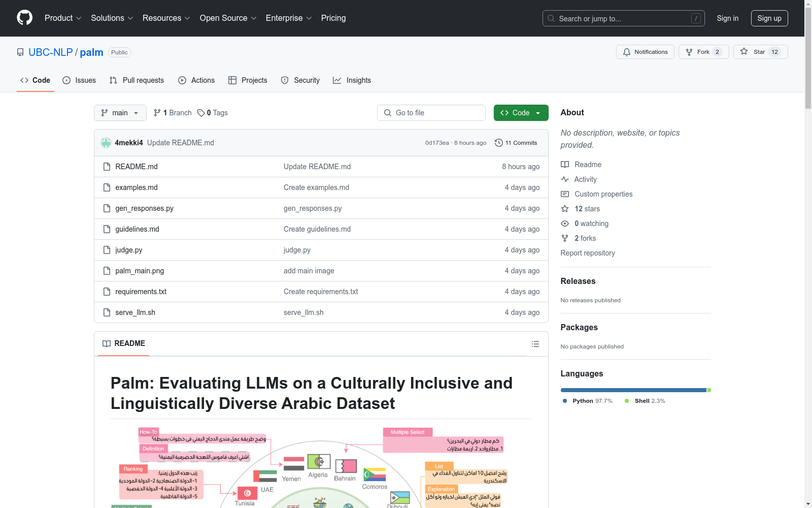Open the Packages heading link

click(x=579, y=327)
